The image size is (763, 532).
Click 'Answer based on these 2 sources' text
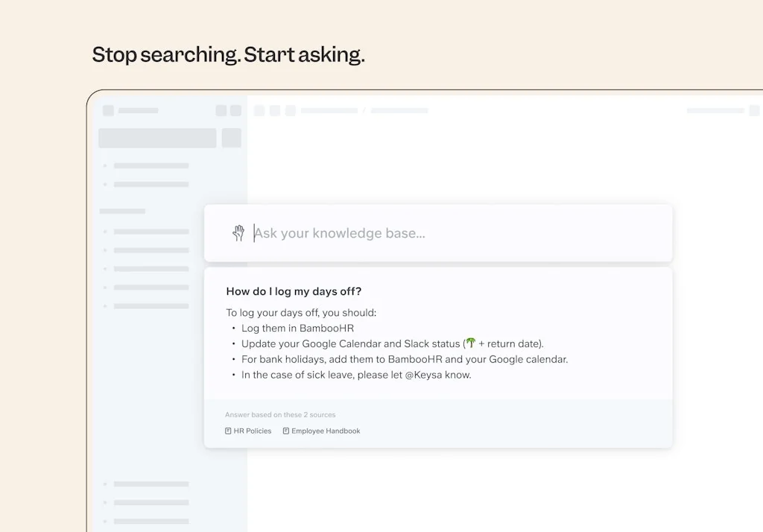280,415
